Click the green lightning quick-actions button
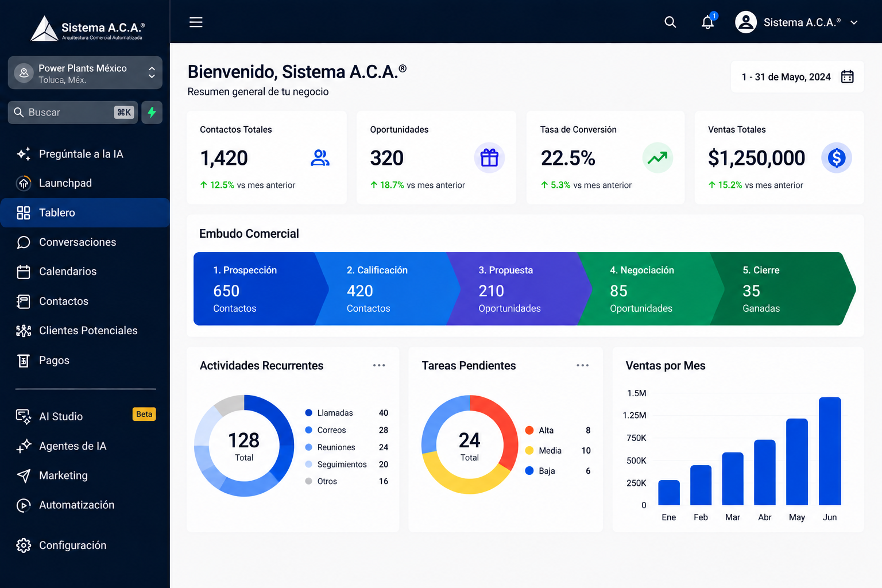Image resolution: width=882 pixels, height=588 pixels. (x=152, y=113)
